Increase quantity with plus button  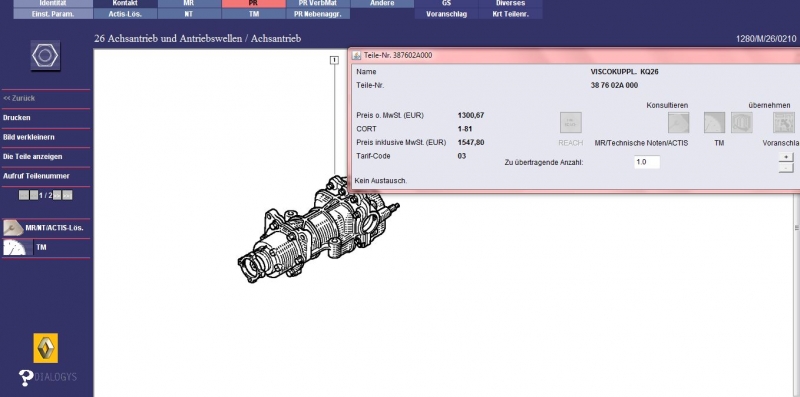coord(786,157)
